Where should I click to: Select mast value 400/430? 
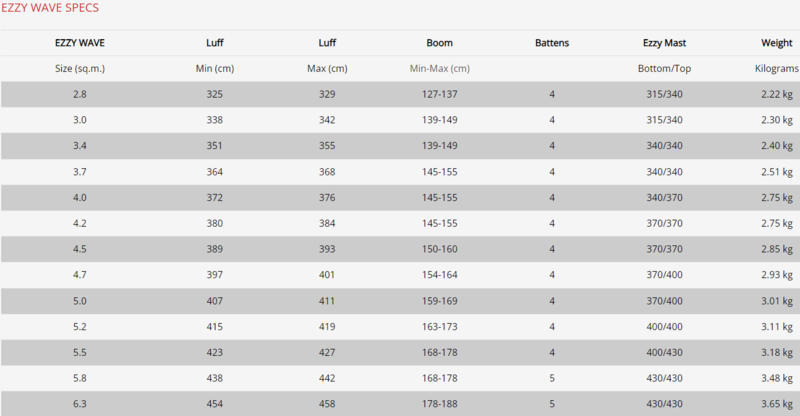(x=664, y=352)
